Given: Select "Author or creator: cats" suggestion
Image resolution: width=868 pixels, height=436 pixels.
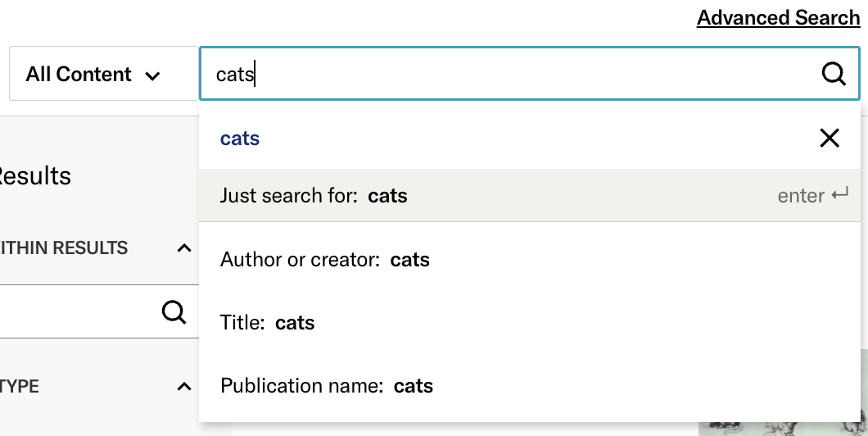Looking at the screenshot, I should pyautogui.click(x=325, y=260).
